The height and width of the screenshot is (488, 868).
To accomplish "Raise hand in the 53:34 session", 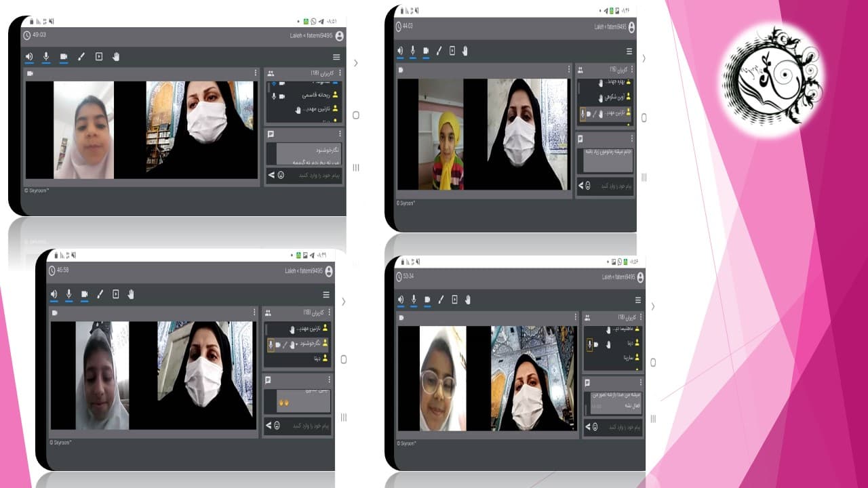I will 467,300.
